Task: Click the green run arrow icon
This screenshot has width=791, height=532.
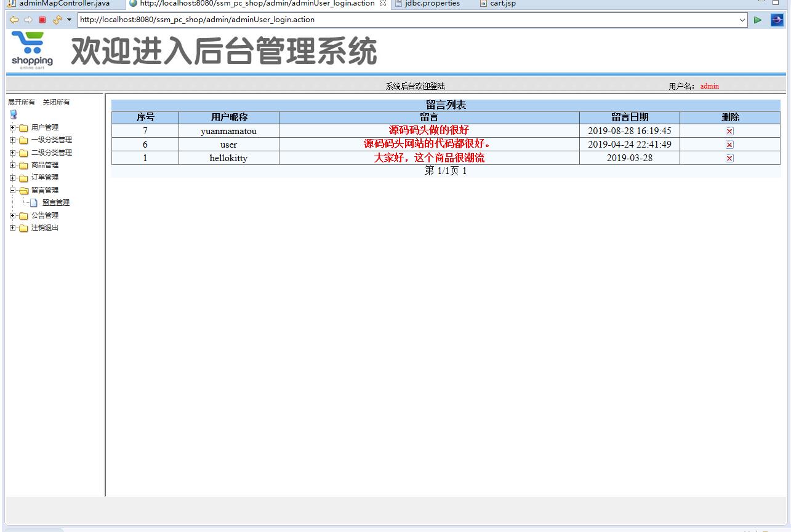Action: click(758, 19)
